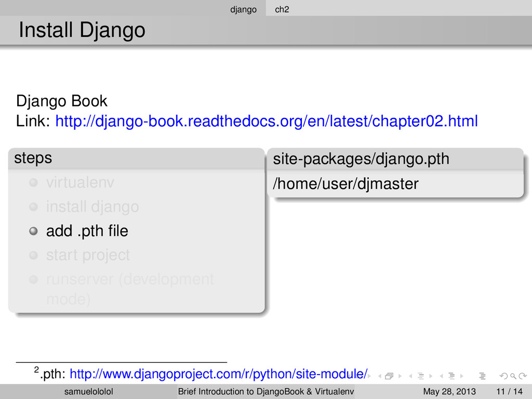
Task: Click the /home/user/djmaster path text
Action: pyautogui.click(x=345, y=184)
